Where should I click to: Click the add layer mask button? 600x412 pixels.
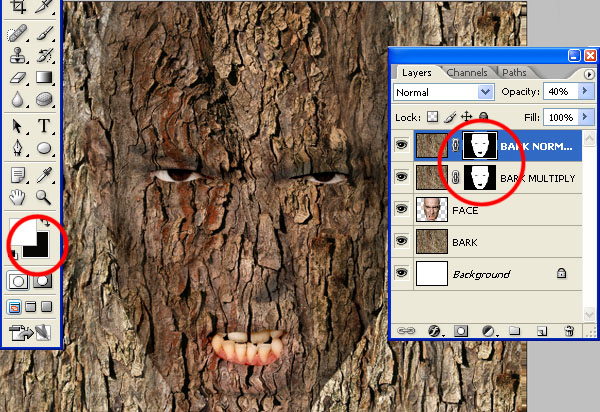tap(462, 329)
